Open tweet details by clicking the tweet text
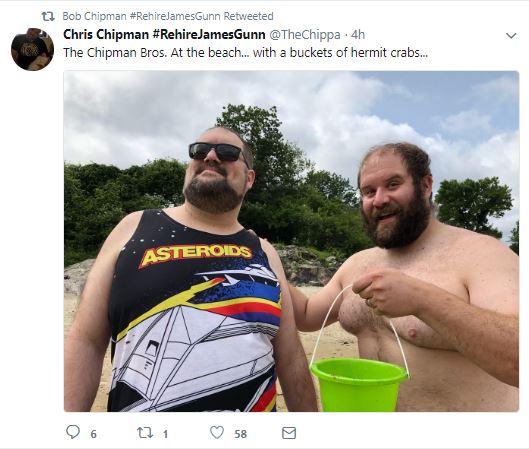 point(246,53)
